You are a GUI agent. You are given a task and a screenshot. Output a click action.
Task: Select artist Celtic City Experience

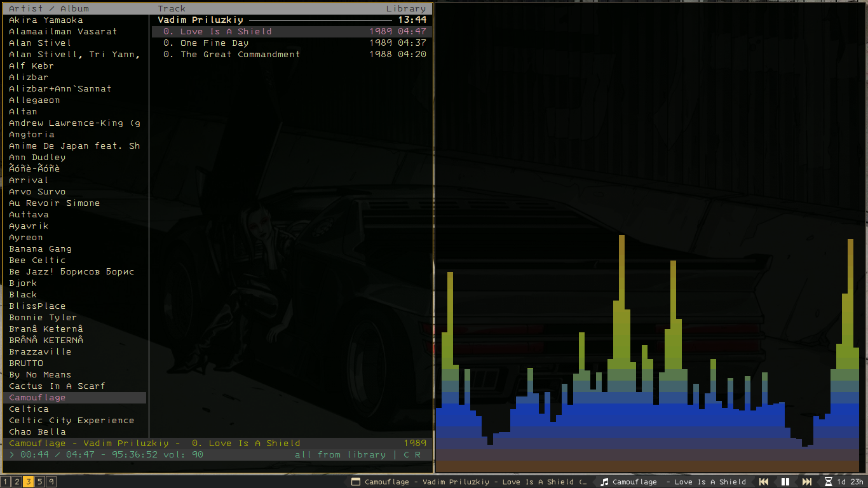(x=71, y=421)
